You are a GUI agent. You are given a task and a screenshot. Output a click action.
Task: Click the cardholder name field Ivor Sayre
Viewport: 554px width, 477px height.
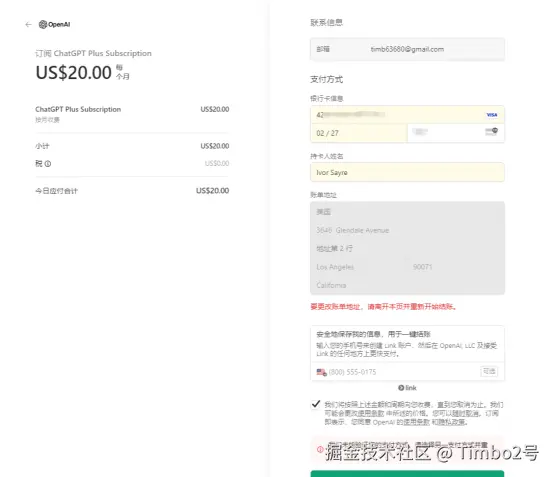pyautogui.click(x=407, y=172)
